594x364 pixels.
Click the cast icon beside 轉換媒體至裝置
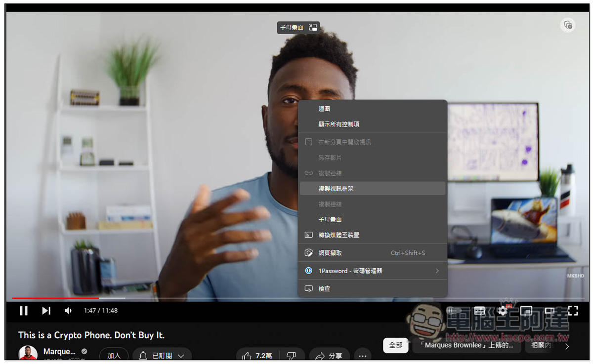coord(309,235)
